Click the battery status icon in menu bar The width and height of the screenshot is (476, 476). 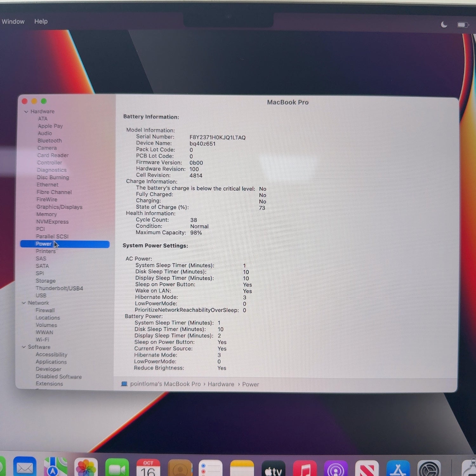[462, 25]
